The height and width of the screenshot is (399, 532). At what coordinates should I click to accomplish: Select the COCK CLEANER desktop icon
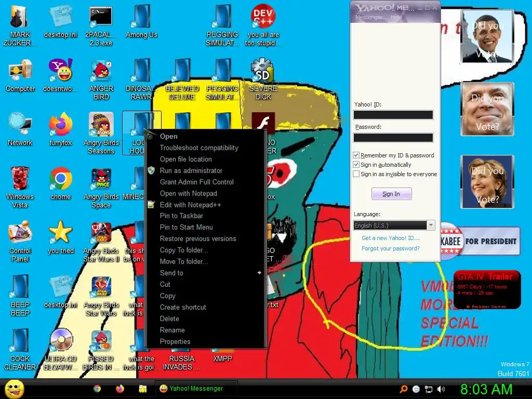click(x=20, y=350)
